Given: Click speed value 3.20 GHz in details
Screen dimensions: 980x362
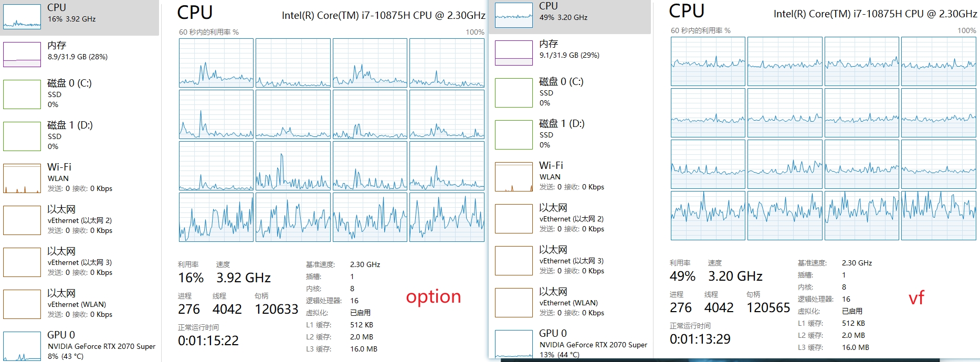Looking at the screenshot, I should 735,276.
